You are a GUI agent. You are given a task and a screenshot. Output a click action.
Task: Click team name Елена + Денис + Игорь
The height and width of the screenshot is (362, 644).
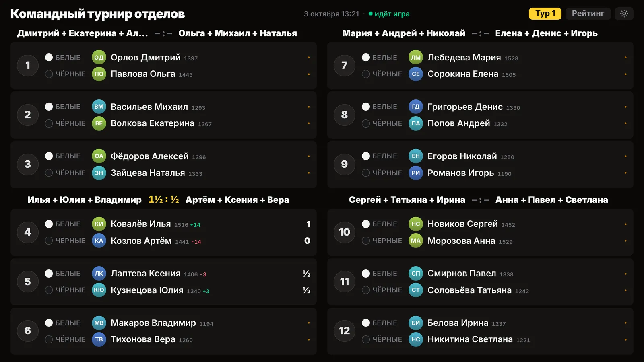click(x=546, y=33)
